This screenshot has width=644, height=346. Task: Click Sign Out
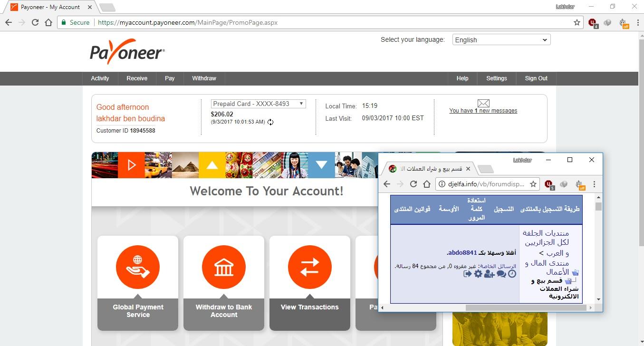point(536,78)
